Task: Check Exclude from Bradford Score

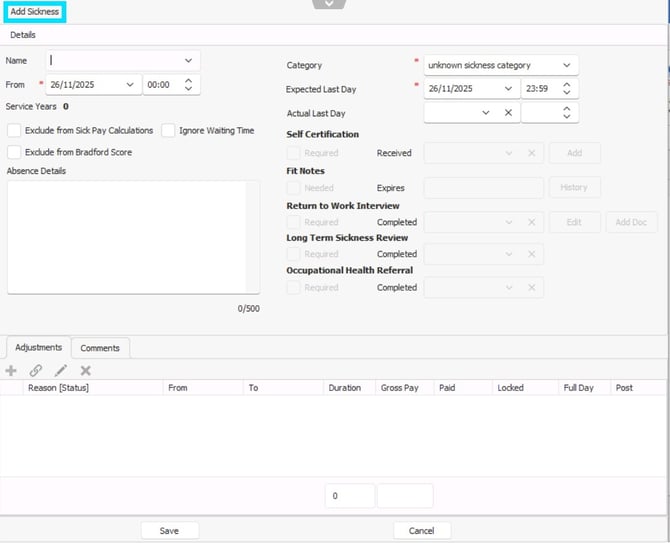Action: click(x=14, y=152)
